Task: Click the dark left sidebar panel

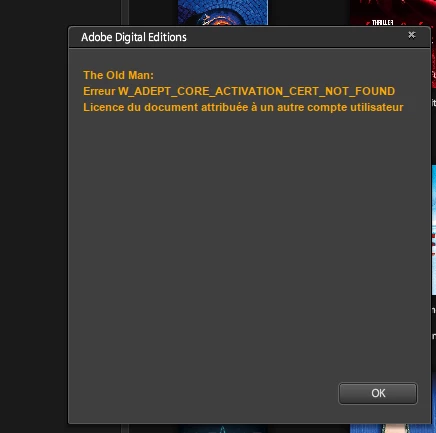Action: [33, 217]
